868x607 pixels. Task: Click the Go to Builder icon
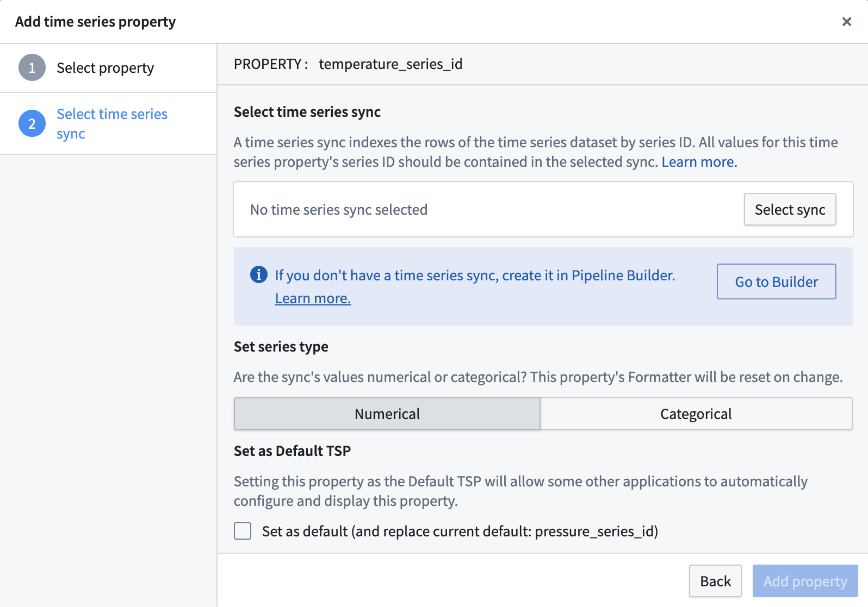pos(776,281)
